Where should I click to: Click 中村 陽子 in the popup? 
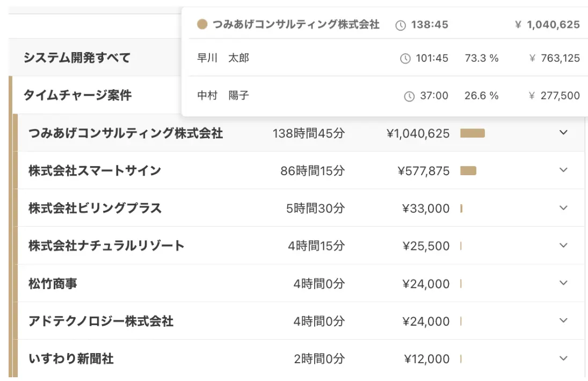click(x=223, y=96)
